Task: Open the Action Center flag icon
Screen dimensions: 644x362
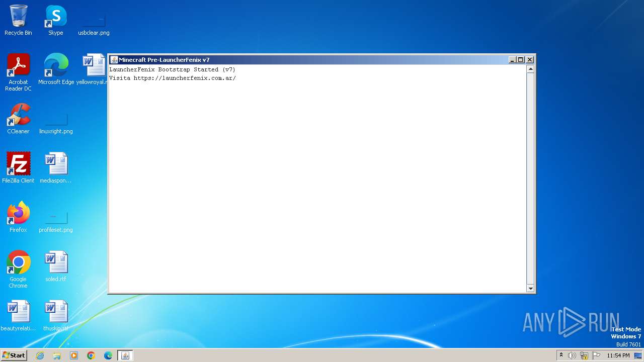Action: [596, 355]
